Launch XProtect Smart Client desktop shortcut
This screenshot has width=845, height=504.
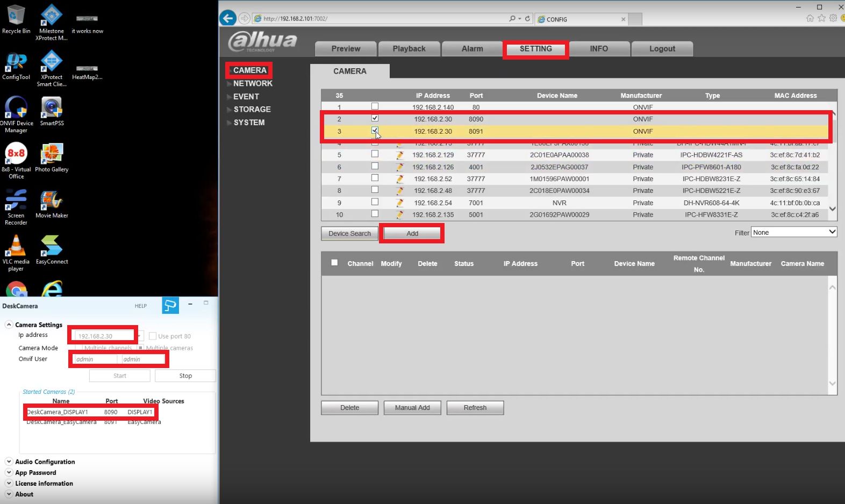pos(52,68)
